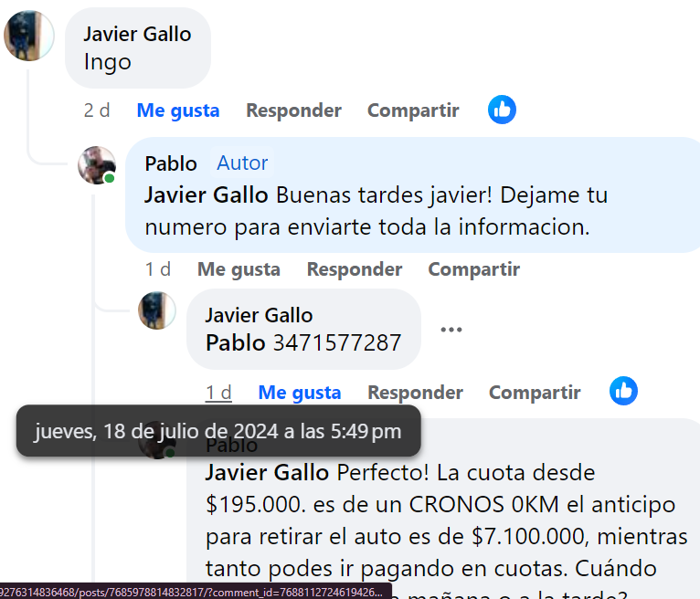The width and height of the screenshot is (700, 599).
Task: Toggle Me gusta on the Ingo comment
Action: pos(177,110)
